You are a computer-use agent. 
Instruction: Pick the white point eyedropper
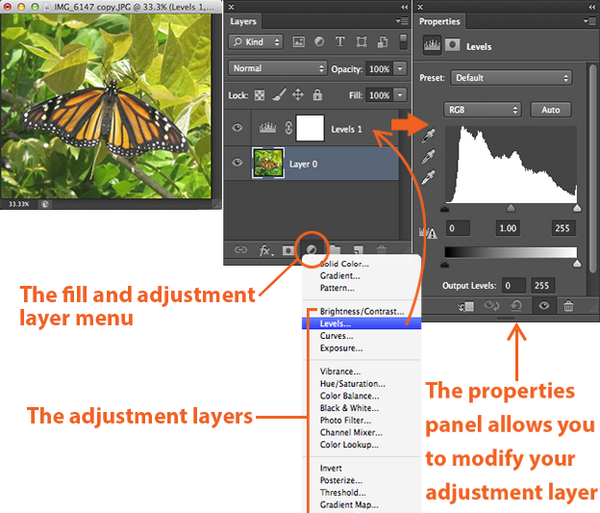point(428,178)
